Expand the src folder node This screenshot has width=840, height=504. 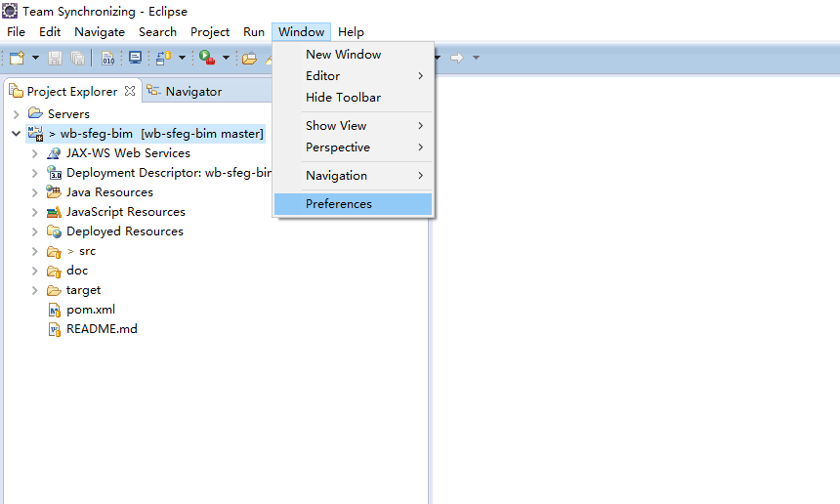point(35,251)
